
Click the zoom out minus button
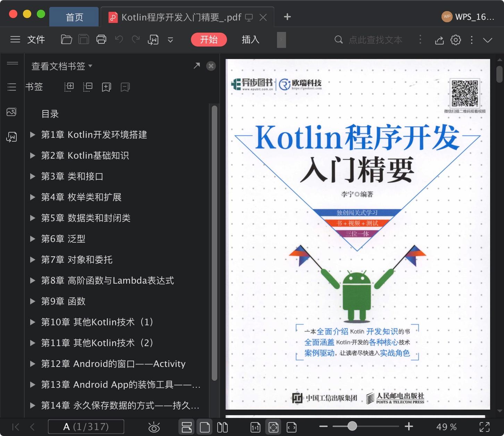tap(324, 426)
